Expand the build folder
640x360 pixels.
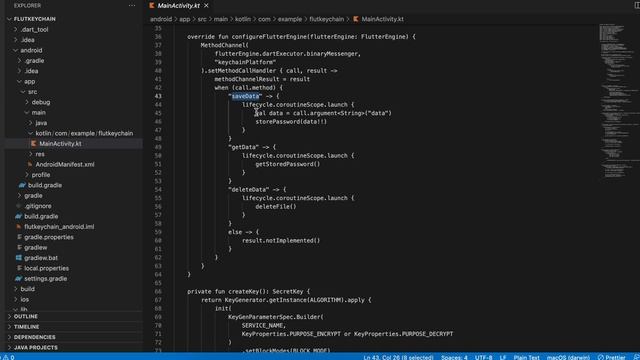pos(16,289)
